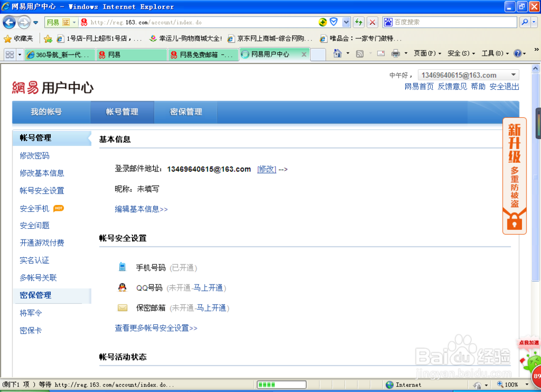Select the 帐号管理 navigation tab
This screenshot has width=541, height=392.
coord(122,112)
